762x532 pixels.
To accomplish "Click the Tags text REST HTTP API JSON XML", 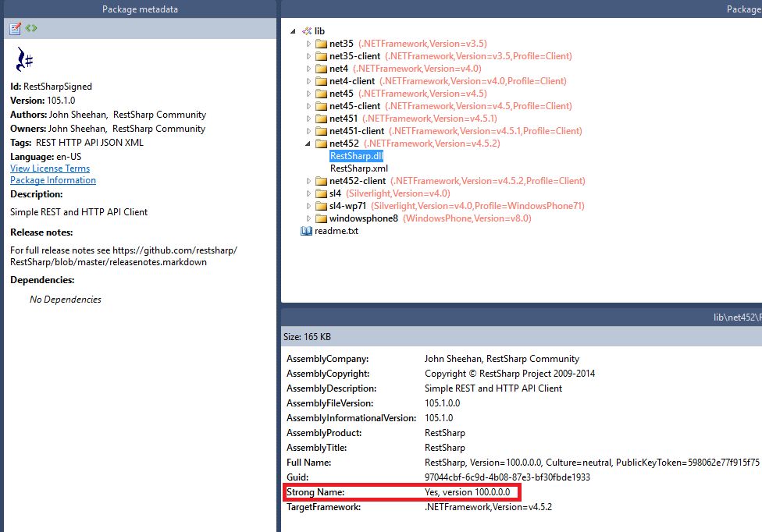I will click(x=90, y=143).
